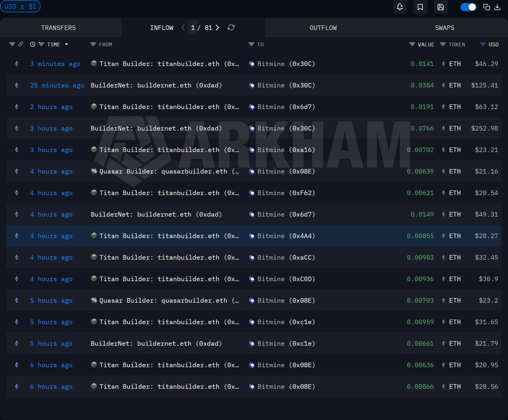
Task: Toggle the blue switch in the top bar
Action: pos(468,7)
